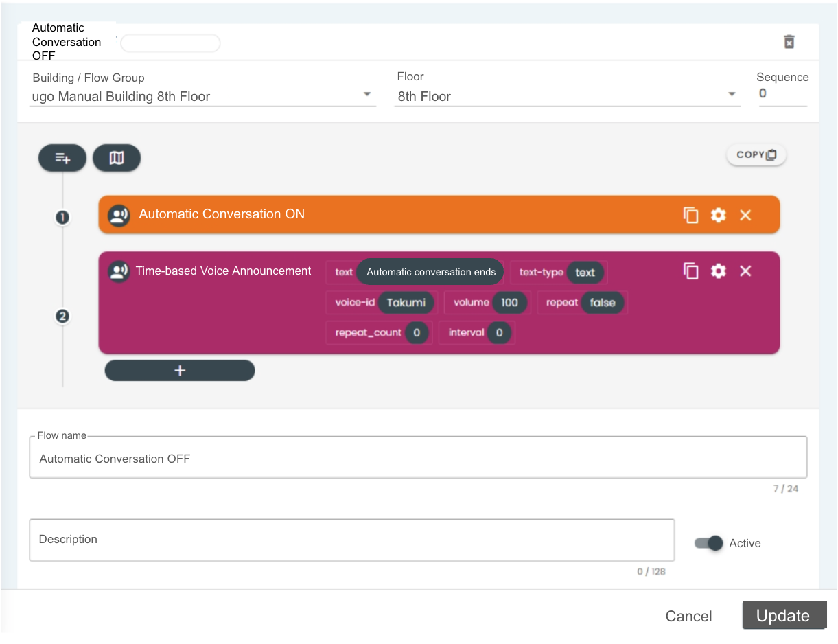This screenshot has height=644, width=838.
Task: Click the Update button
Action: point(784,616)
